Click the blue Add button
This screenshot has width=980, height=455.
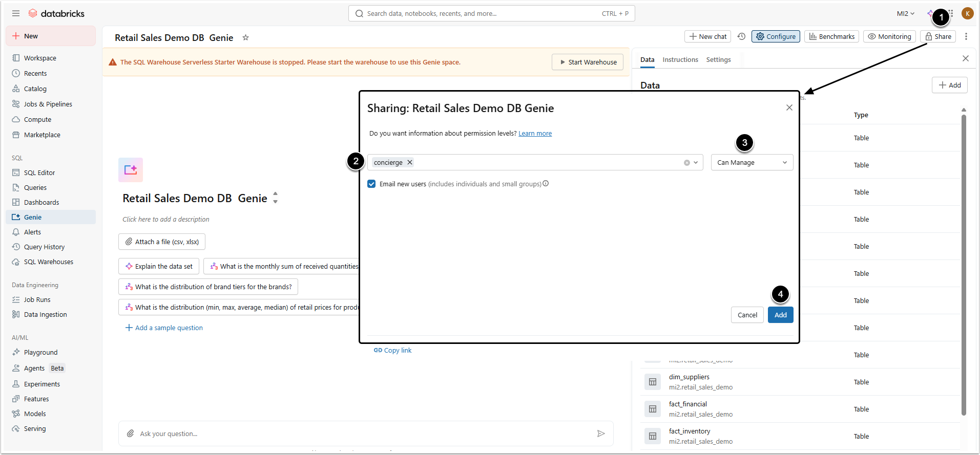click(780, 315)
